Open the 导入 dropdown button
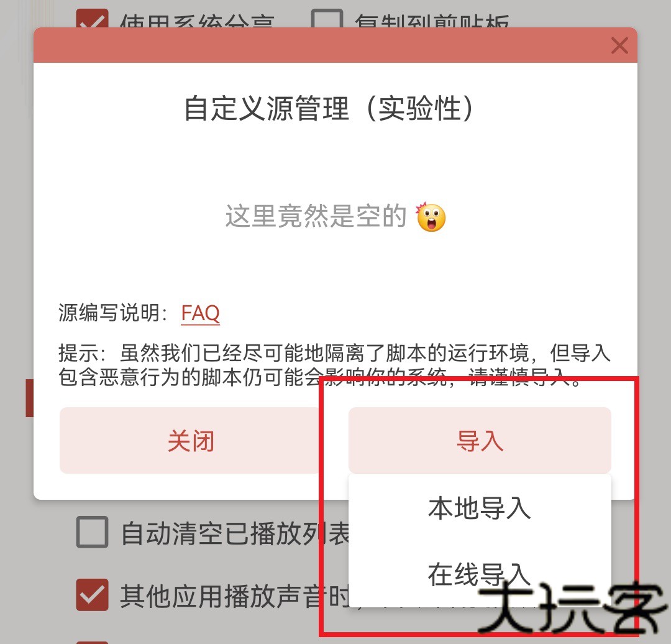This screenshot has height=644, width=671. click(480, 440)
